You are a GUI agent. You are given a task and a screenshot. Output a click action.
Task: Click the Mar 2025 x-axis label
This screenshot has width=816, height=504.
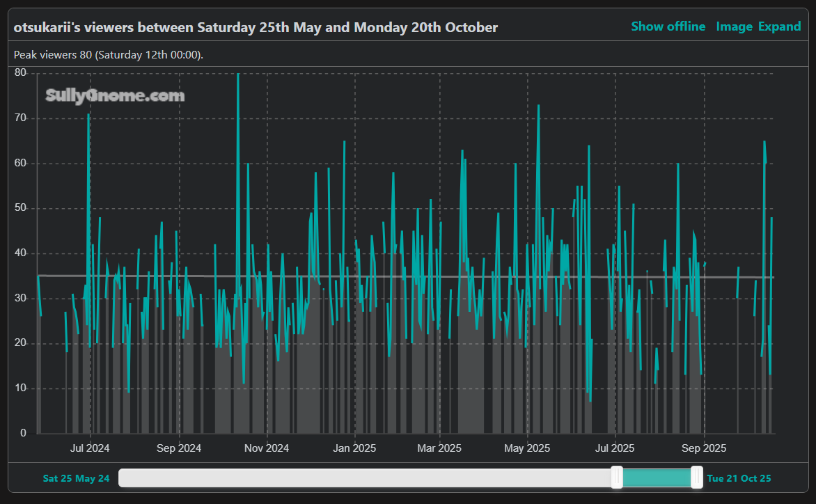[x=439, y=448]
